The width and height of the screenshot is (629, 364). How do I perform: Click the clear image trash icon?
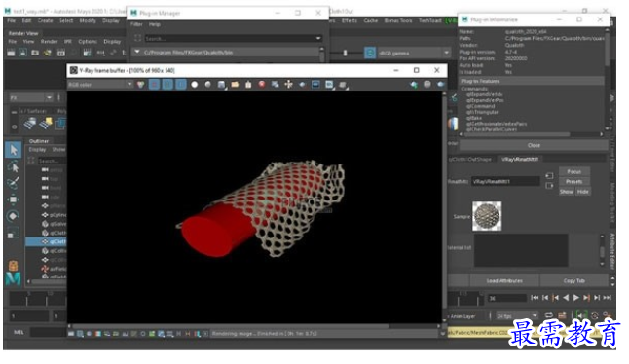coord(248,84)
